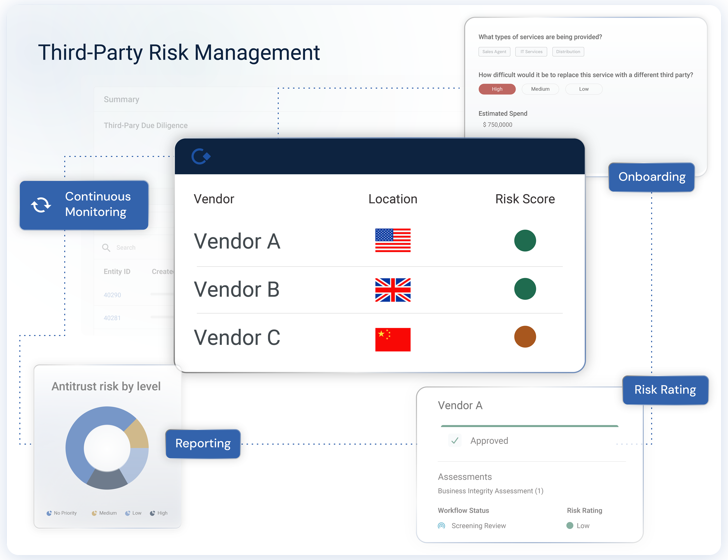Click the Continuous Monitoring button
Viewport: 728px width, 560px height.
point(84,205)
